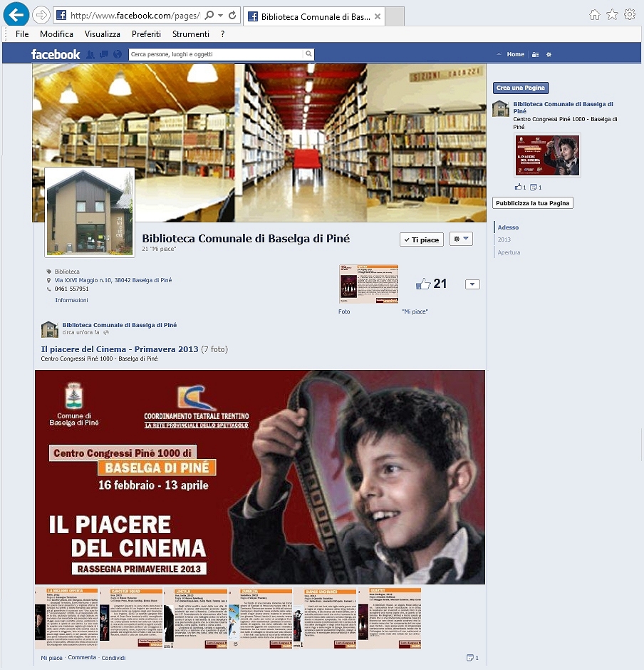The height and width of the screenshot is (670, 644).
Task: Click the page like count text 21 "Mi piace"
Action: pyautogui.click(x=159, y=249)
